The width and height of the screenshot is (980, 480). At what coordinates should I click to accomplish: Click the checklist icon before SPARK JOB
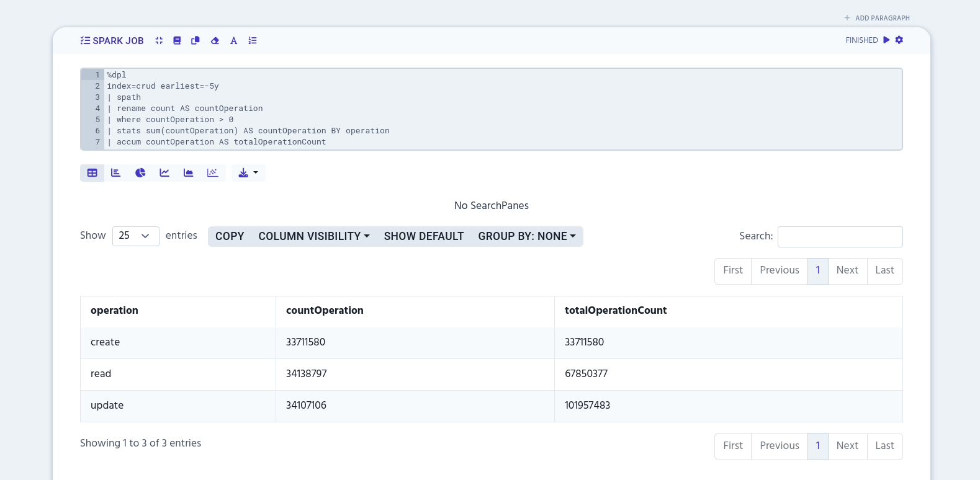click(x=85, y=40)
